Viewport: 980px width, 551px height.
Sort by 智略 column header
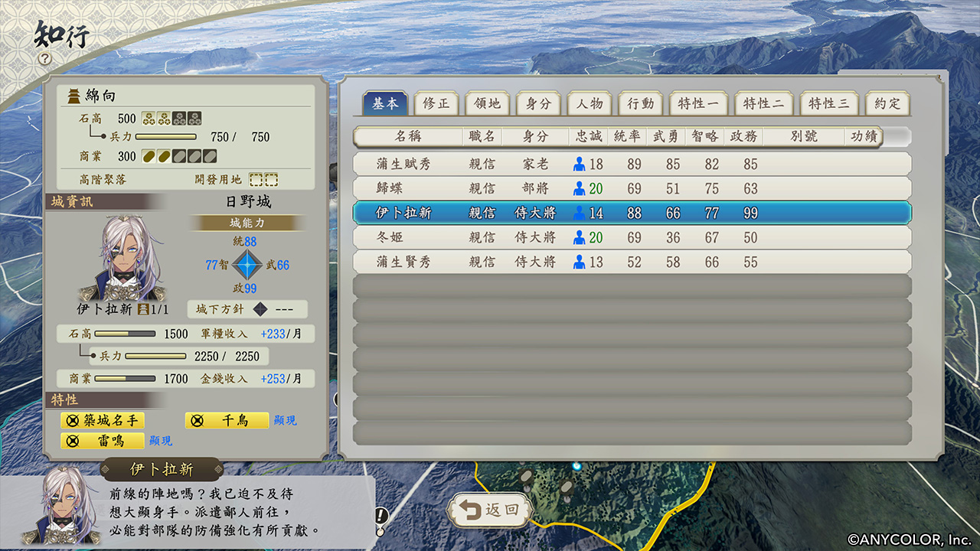pyautogui.click(x=705, y=136)
